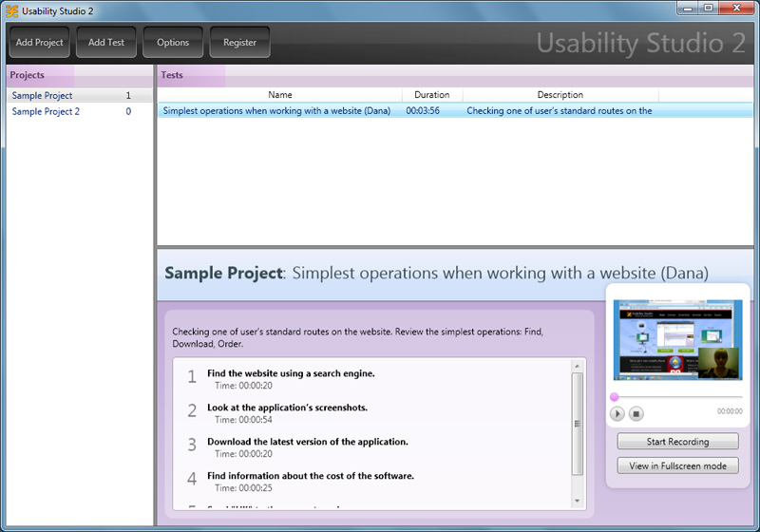This screenshot has width=760, height=532.
Task: Click task list scrollbar up arrow
Action: (x=577, y=366)
